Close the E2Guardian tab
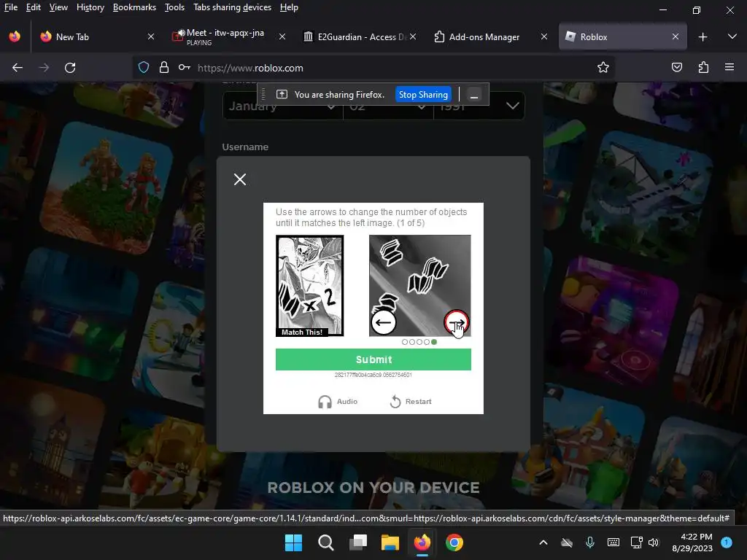This screenshot has height=560, width=747. (x=413, y=36)
